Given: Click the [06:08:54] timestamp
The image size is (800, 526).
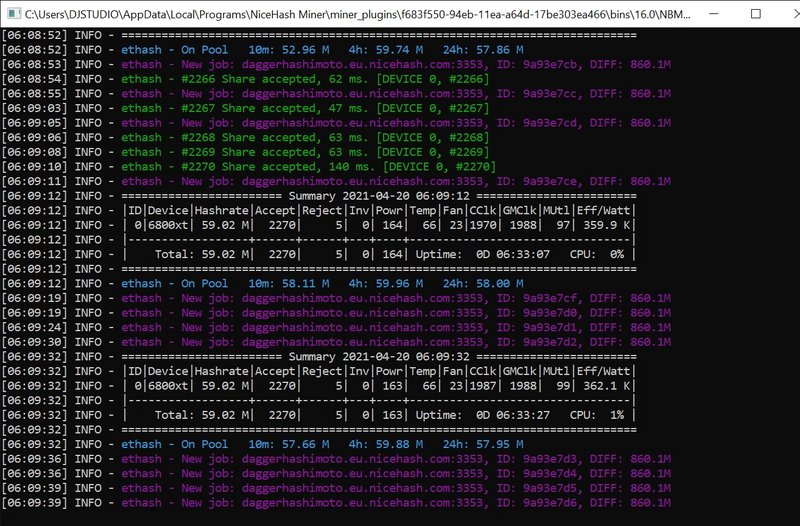Looking at the screenshot, I should pos(35,79).
